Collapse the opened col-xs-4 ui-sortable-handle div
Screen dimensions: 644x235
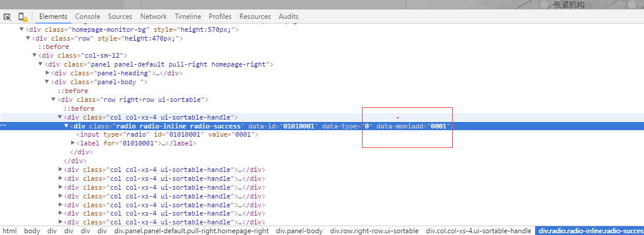[60, 117]
